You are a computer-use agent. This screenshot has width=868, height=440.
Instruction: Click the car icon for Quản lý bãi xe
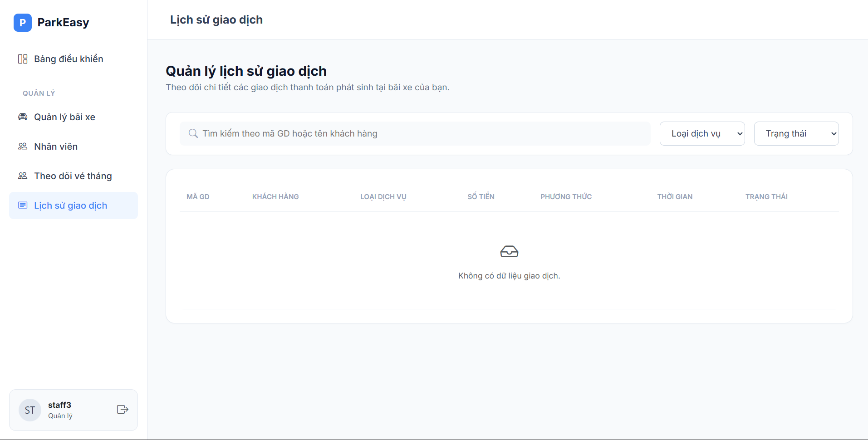pos(23,117)
